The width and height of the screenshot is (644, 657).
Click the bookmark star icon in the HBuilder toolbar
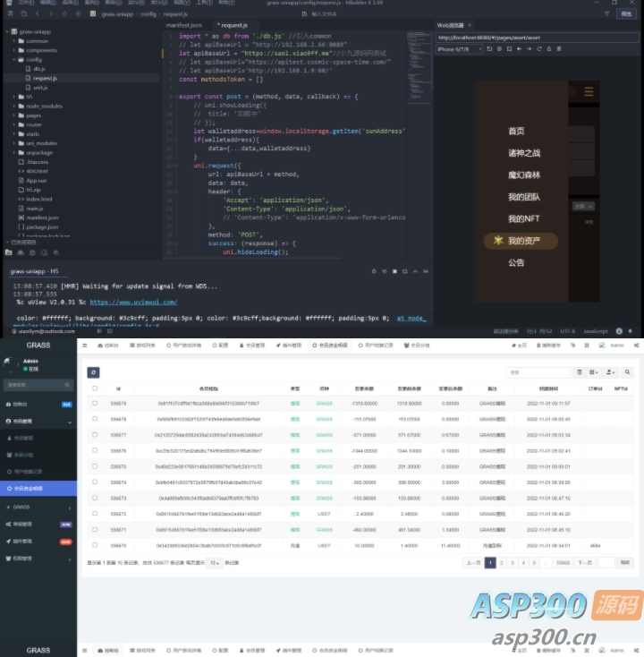64,13
